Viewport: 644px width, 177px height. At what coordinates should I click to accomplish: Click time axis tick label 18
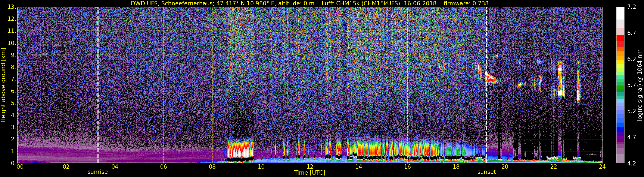(456, 167)
